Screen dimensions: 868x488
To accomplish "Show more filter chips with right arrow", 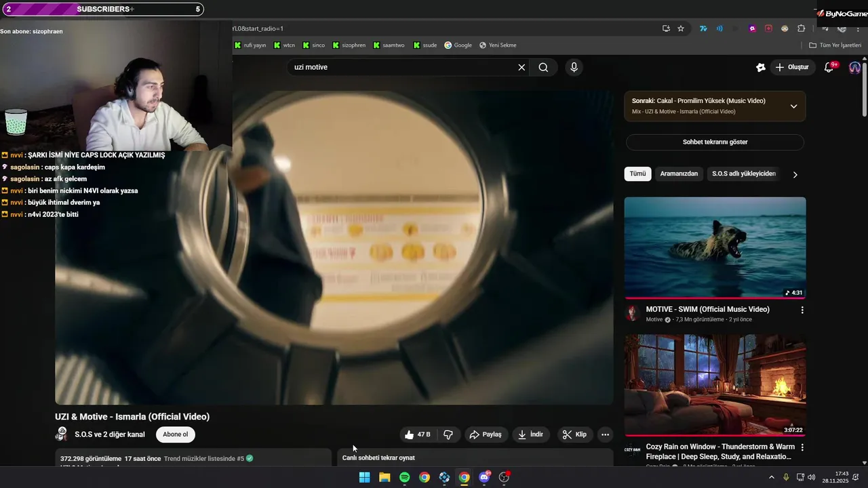I will point(795,174).
